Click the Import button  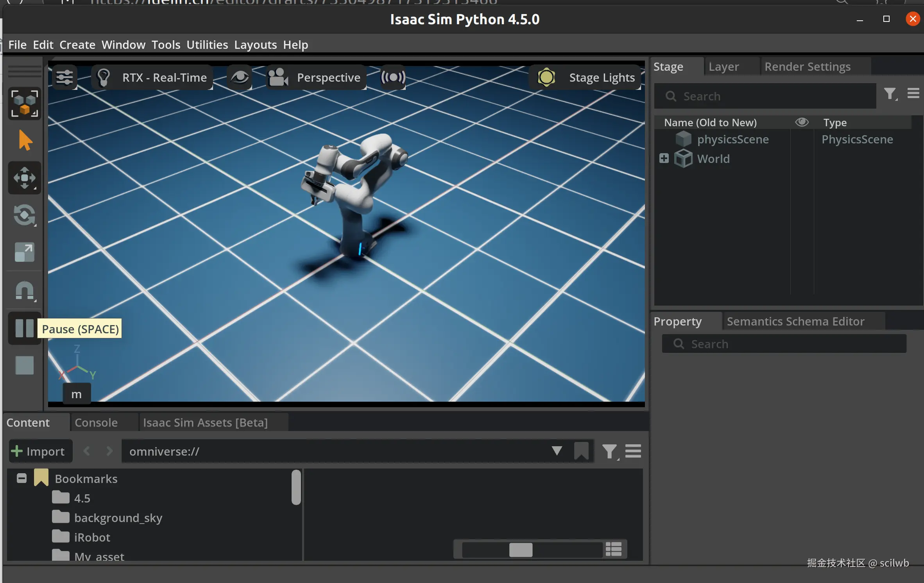(39, 451)
